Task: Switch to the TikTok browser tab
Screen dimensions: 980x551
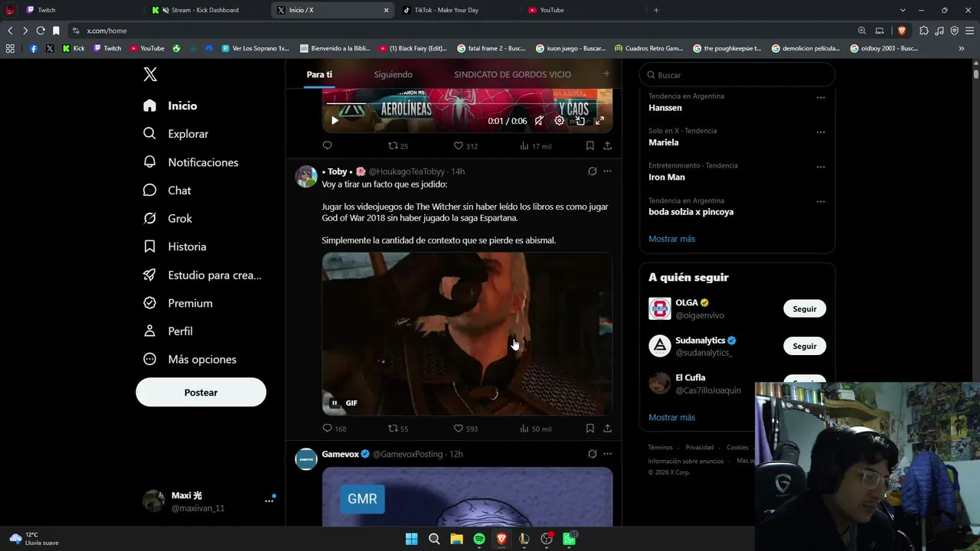Action: 456,10
